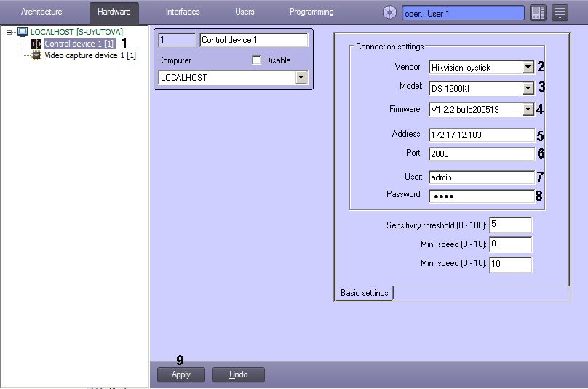Screen dimensions: 588x389
Task: Click the Apply button
Action: [181, 374]
